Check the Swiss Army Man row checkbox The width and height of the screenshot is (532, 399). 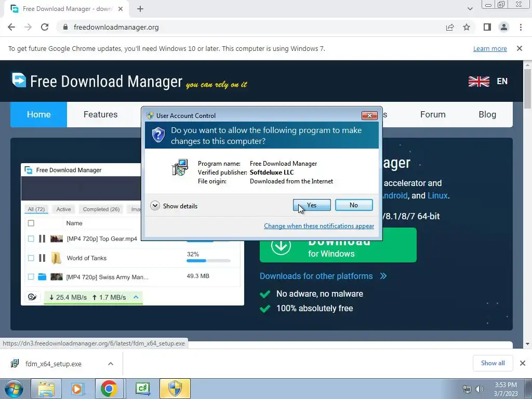pyautogui.click(x=31, y=276)
